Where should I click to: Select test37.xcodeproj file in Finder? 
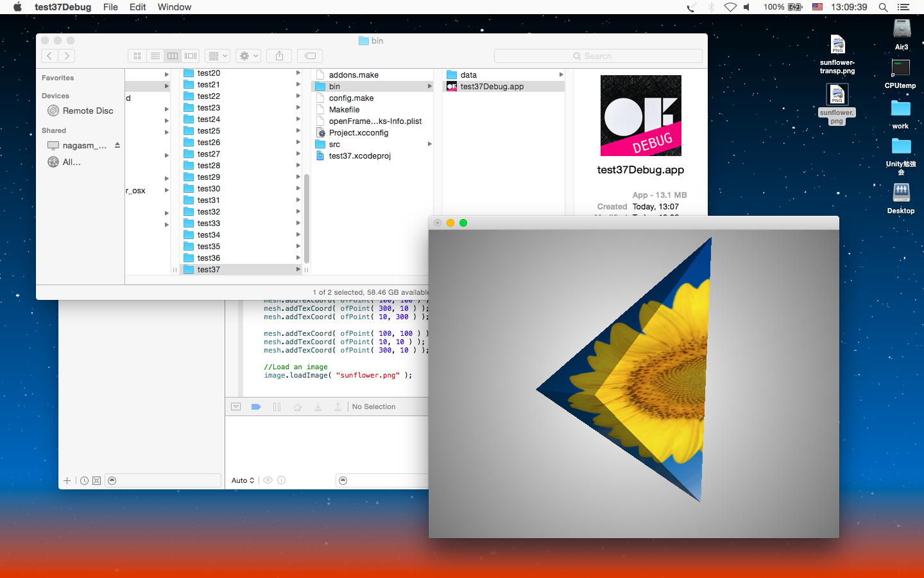(359, 155)
